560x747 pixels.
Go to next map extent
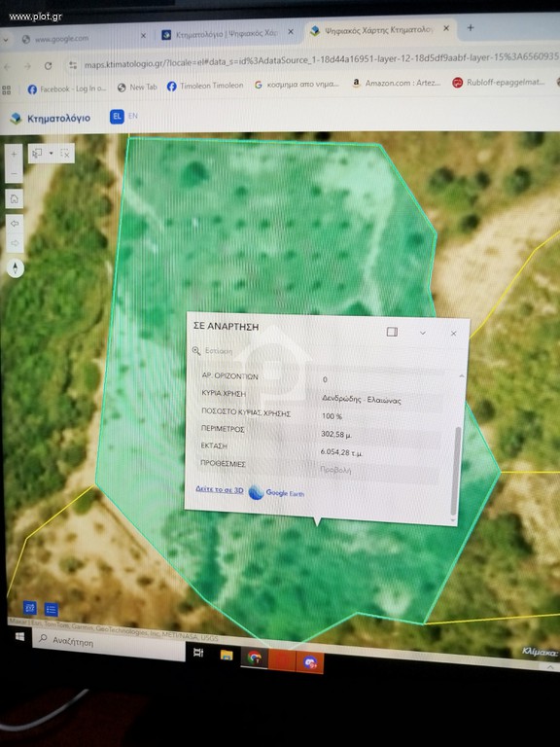click(15, 243)
